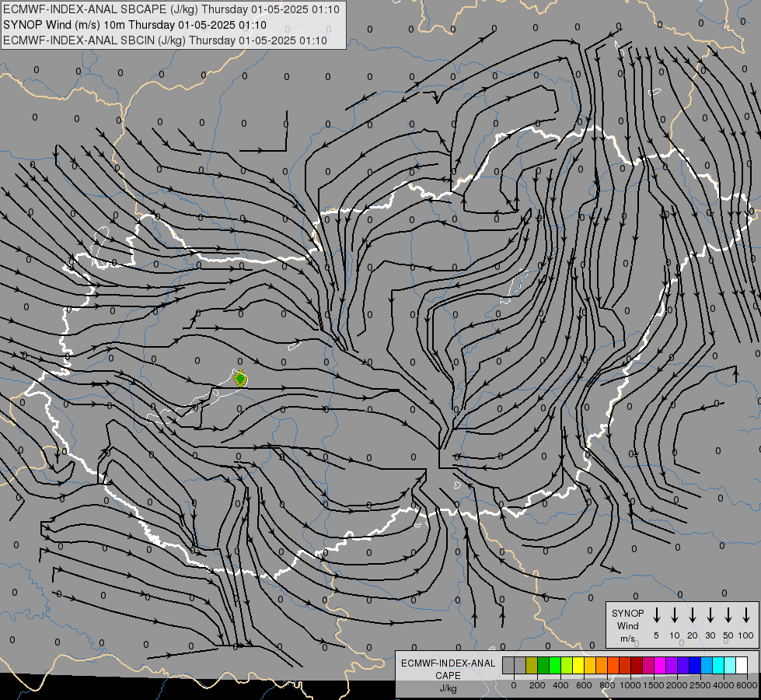Click the 'SYNOP Wind m/s' legend label
The height and width of the screenshot is (700, 761).
coord(627,625)
